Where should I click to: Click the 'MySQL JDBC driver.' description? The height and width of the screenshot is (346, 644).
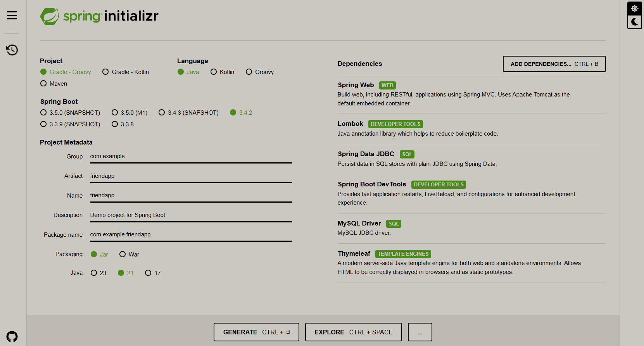364,233
